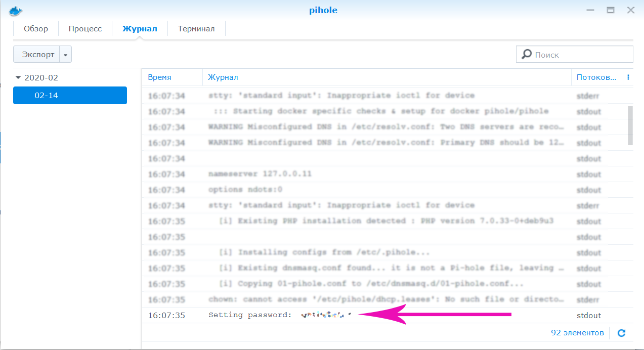Open the Терминал tab
Image resolution: width=644 pixels, height=350 pixels.
click(196, 29)
